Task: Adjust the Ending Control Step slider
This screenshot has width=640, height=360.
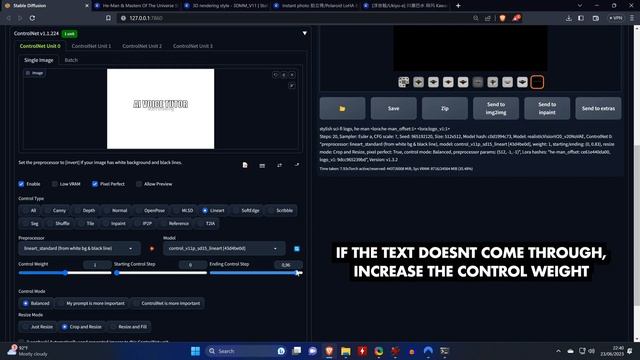Action: coord(256,273)
